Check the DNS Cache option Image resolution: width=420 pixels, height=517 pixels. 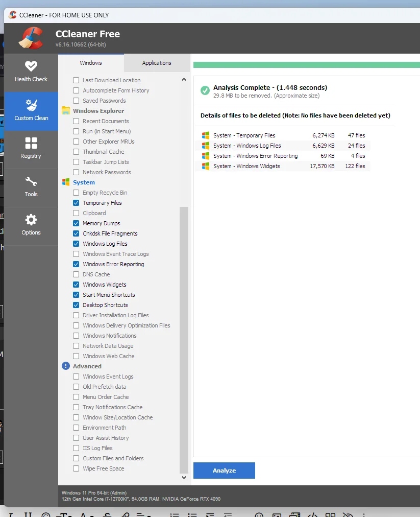click(x=76, y=274)
